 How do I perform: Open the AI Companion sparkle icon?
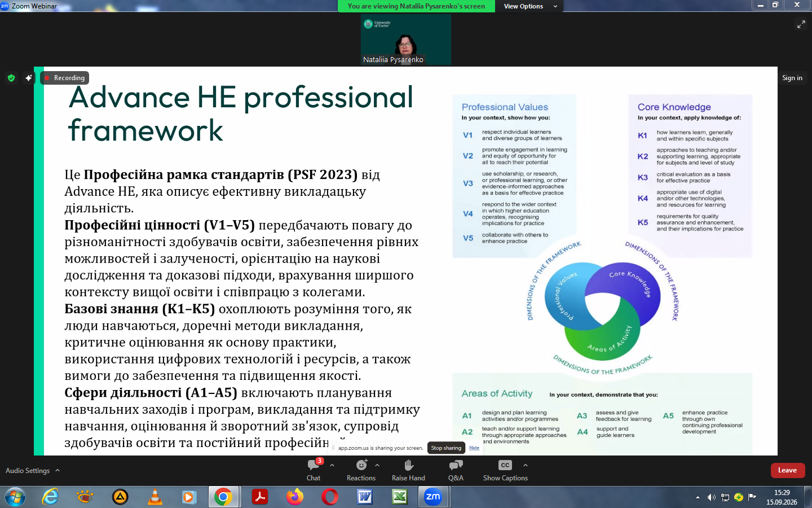[x=29, y=78]
